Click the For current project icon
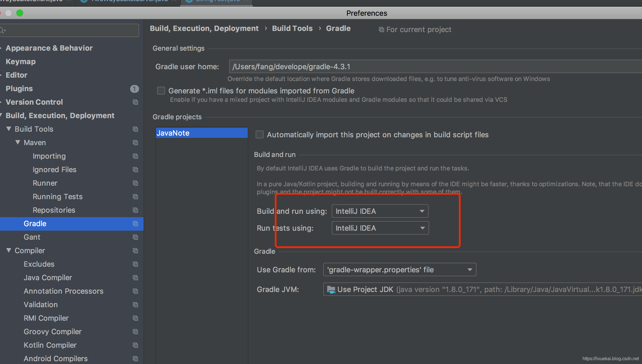The height and width of the screenshot is (364, 642). 381,30
